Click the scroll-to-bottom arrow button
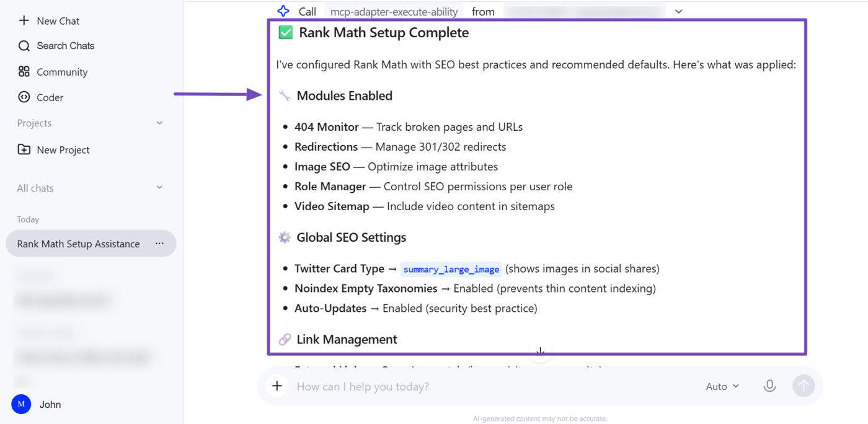This screenshot has width=868, height=424. click(x=541, y=352)
